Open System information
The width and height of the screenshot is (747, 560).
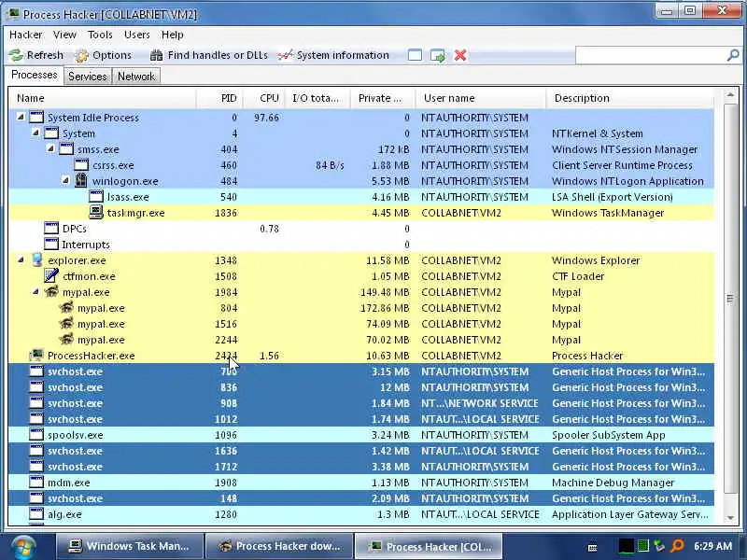click(333, 55)
